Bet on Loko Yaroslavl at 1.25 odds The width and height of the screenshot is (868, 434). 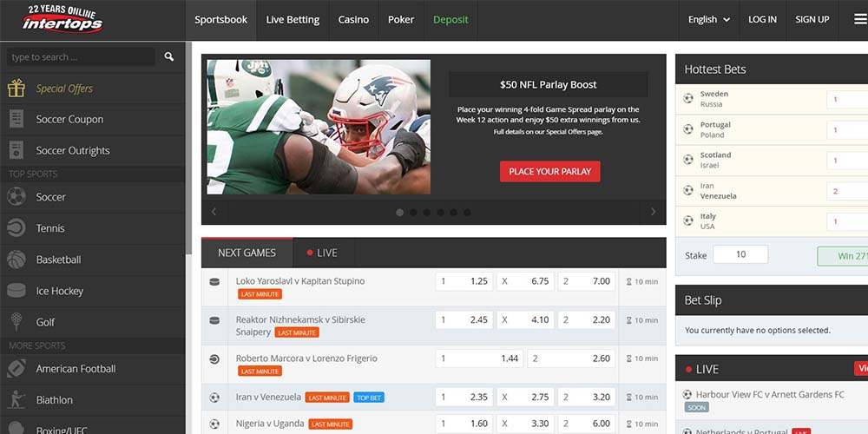464,281
